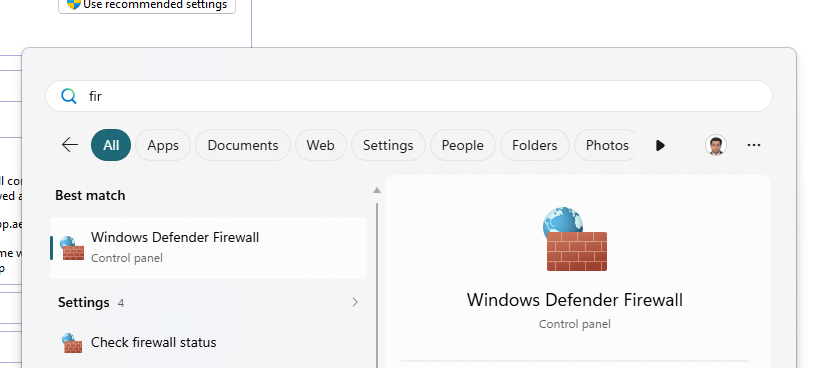Switch to the Settings filter

point(388,145)
